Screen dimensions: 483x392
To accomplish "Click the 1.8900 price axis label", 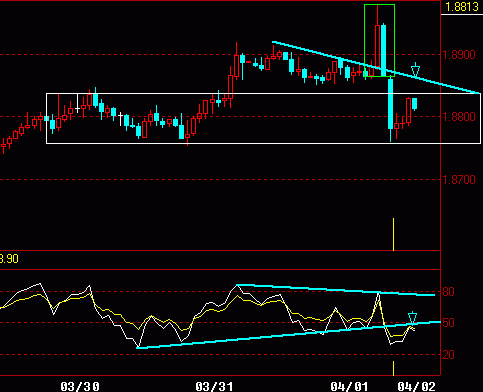I will [x=459, y=55].
